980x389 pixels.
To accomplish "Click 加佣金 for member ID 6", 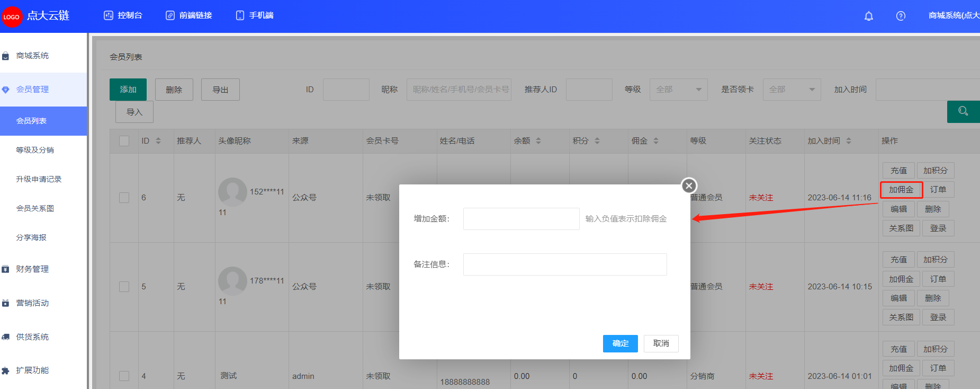I will point(901,190).
